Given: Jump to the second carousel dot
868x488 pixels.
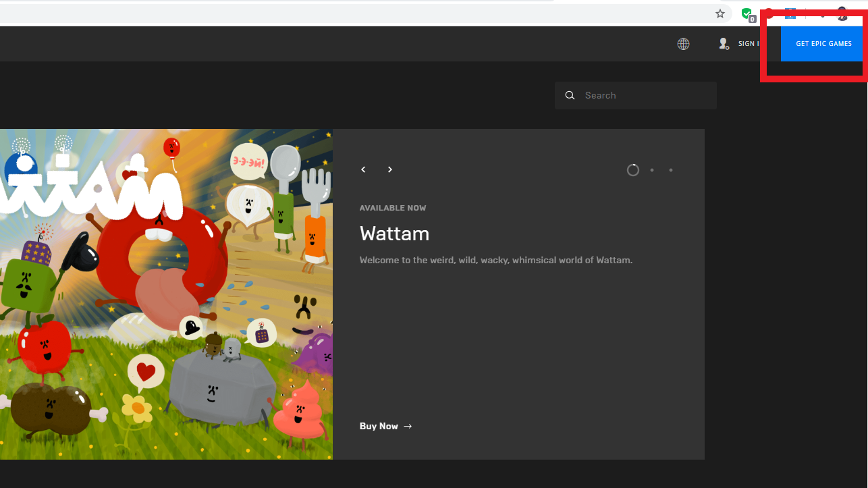Looking at the screenshot, I should pos(652,170).
